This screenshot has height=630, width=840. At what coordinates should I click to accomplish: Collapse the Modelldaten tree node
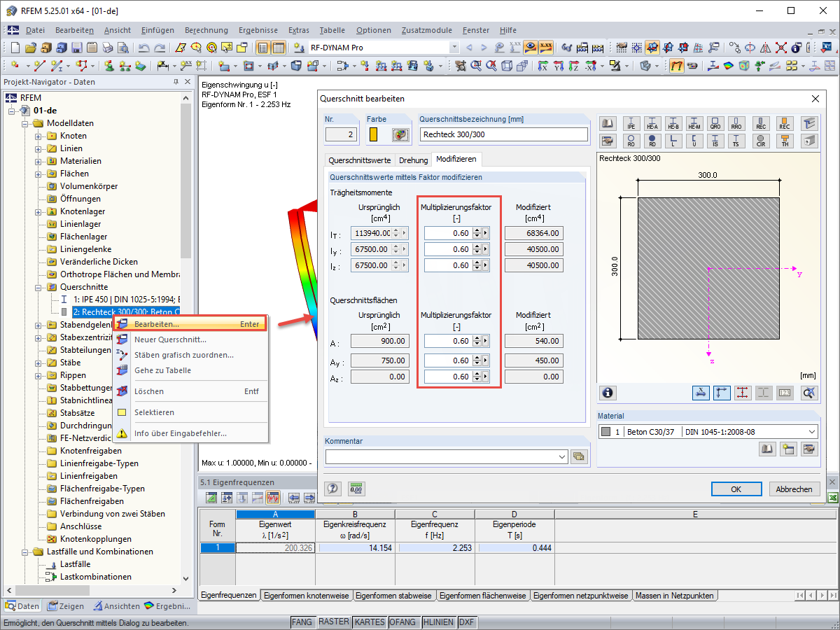point(25,123)
